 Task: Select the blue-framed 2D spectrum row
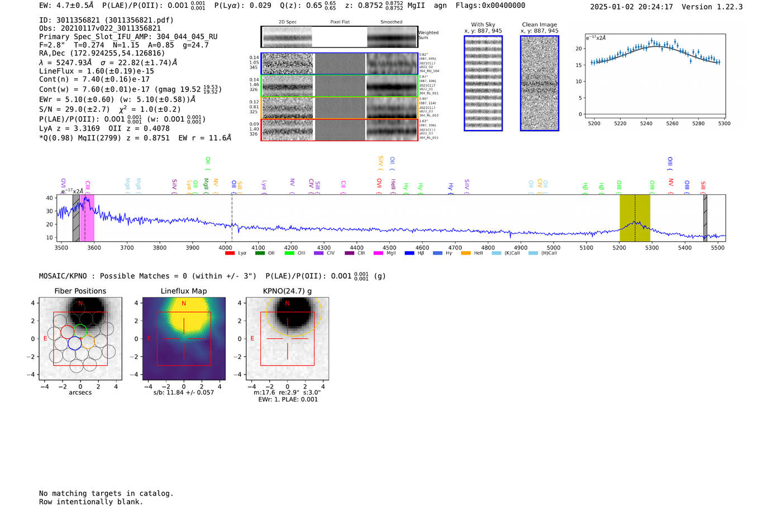(339, 64)
